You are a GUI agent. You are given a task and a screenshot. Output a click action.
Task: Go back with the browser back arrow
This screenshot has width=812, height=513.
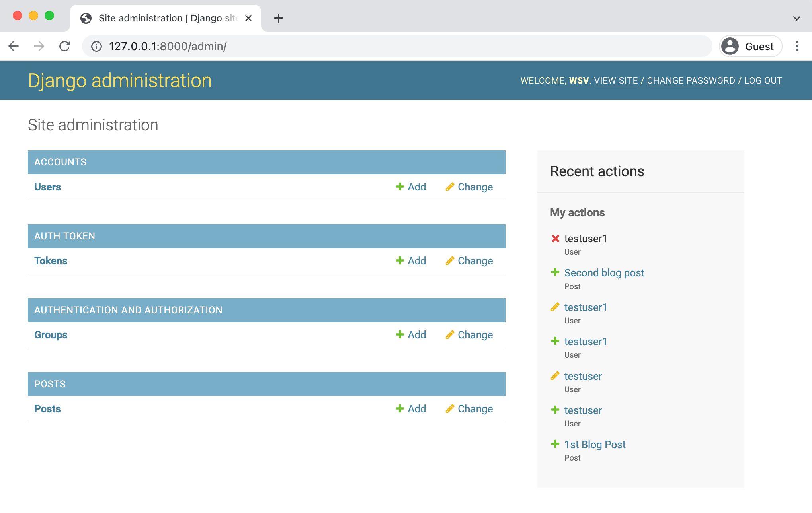tap(14, 46)
